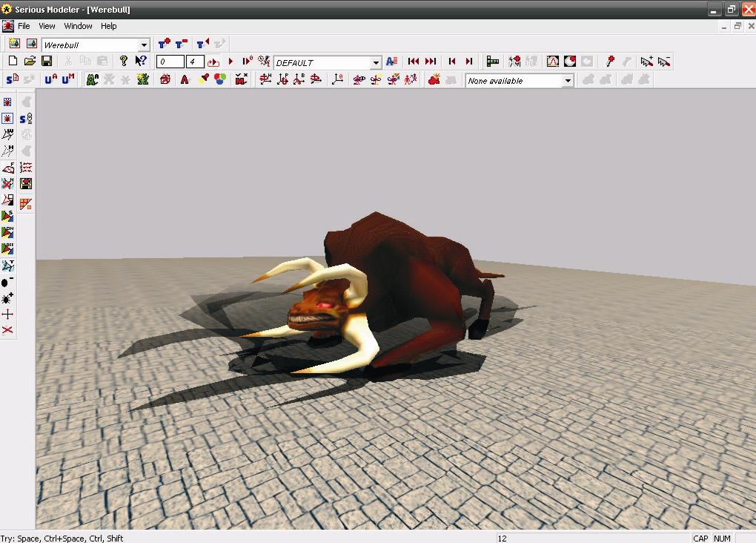Image resolution: width=756 pixels, height=543 pixels.
Task: Click the frame field showing 0
Action: [x=170, y=62]
